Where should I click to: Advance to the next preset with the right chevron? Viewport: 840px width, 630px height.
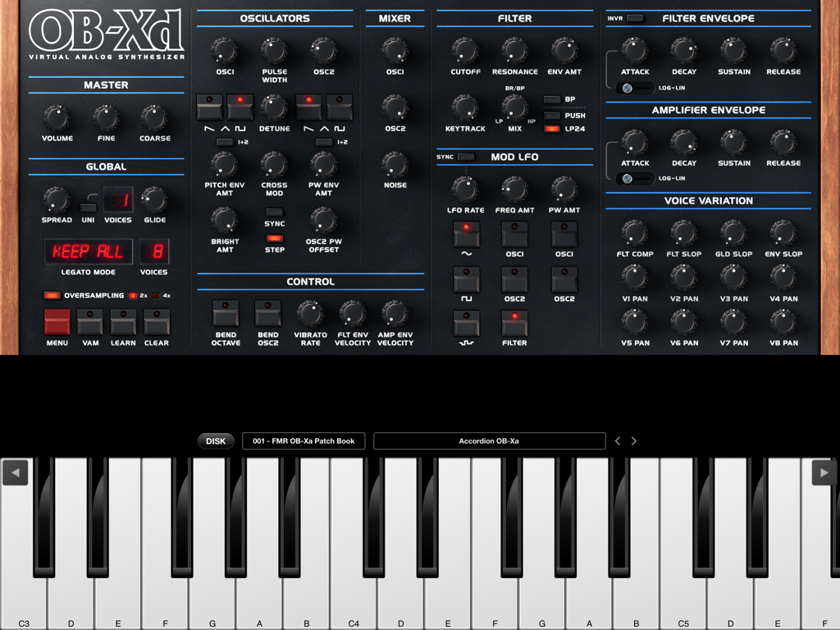click(x=633, y=441)
